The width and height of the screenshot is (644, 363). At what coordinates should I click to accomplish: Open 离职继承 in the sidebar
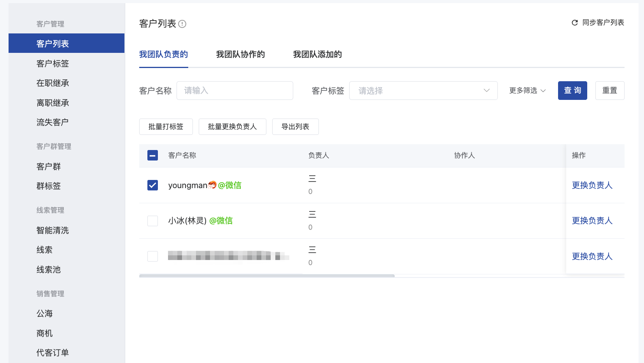pyautogui.click(x=52, y=103)
